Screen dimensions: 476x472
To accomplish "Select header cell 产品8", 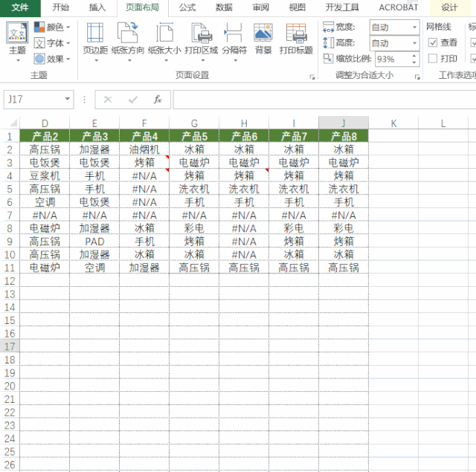I will coord(344,136).
